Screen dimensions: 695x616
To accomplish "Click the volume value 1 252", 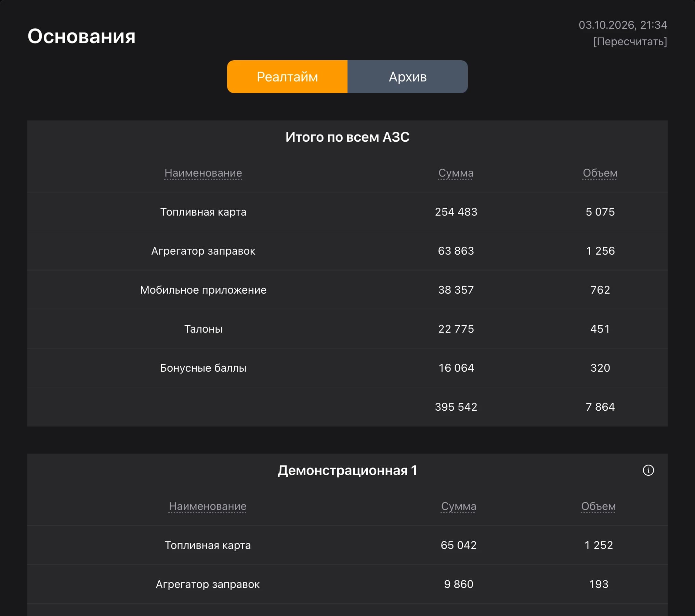I will [x=598, y=545].
